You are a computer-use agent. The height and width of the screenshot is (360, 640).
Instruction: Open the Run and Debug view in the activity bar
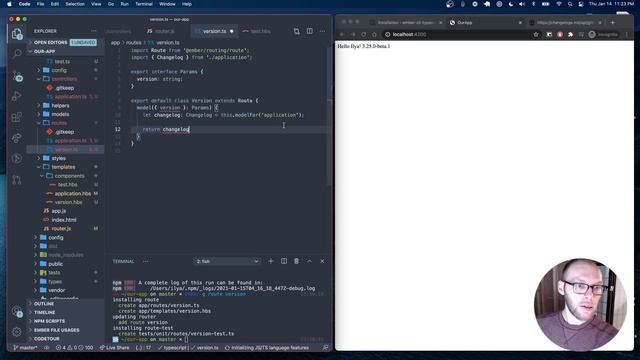click(17, 96)
